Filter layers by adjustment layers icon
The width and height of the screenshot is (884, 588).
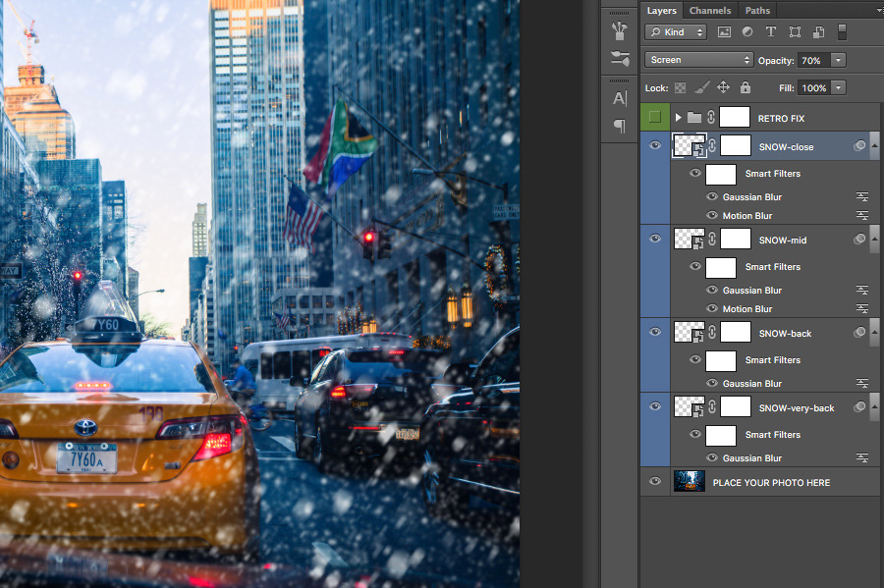point(746,32)
